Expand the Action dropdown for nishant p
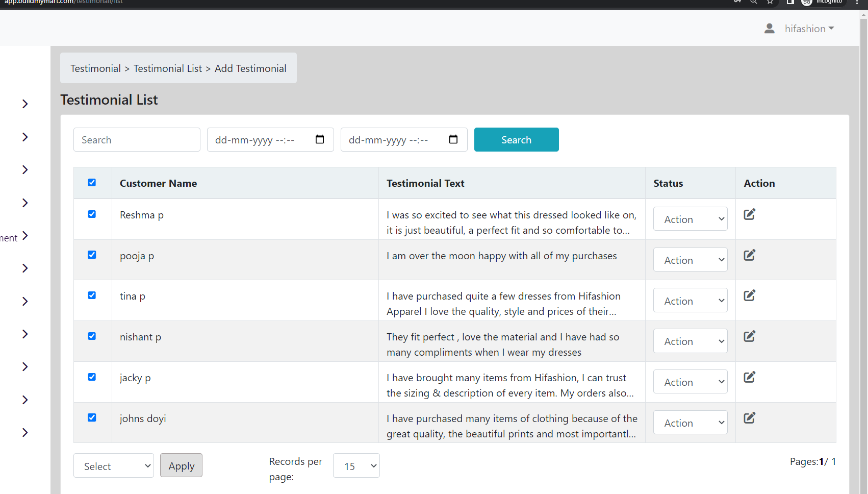This screenshot has width=868, height=494. click(690, 341)
